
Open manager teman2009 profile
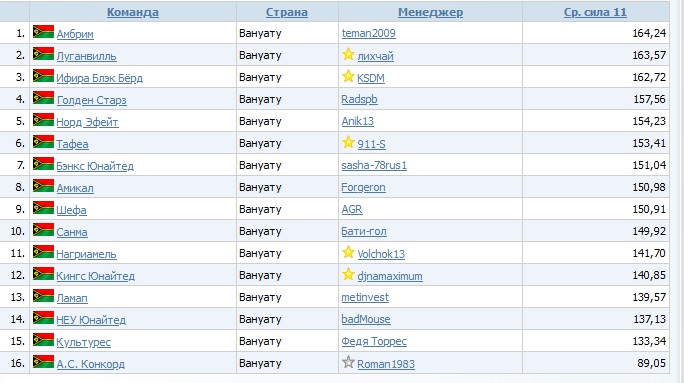click(369, 33)
